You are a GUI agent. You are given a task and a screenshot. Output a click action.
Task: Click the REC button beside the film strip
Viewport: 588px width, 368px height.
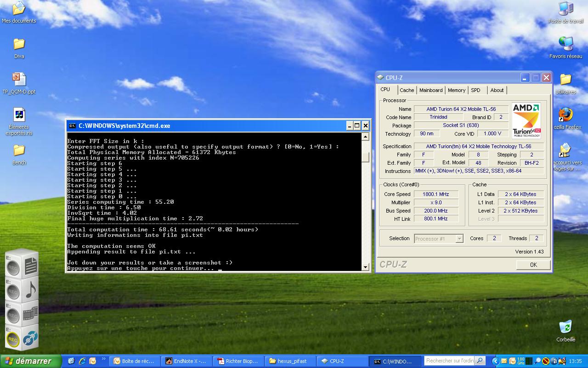coord(13,316)
